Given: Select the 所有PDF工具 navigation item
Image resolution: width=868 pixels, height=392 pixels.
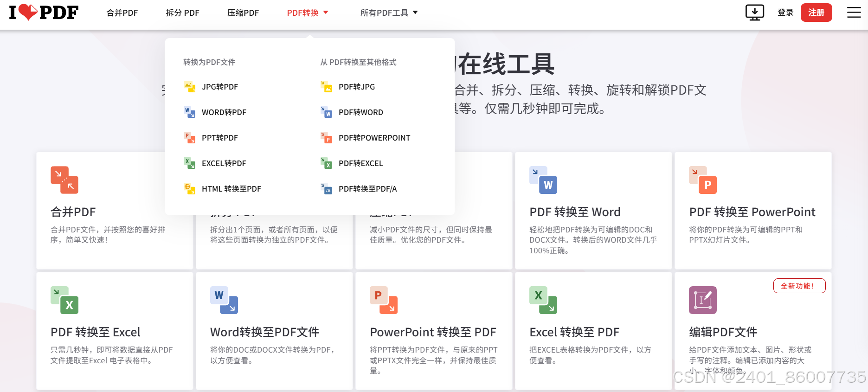Looking at the screenshot, I should coord(384,13).
